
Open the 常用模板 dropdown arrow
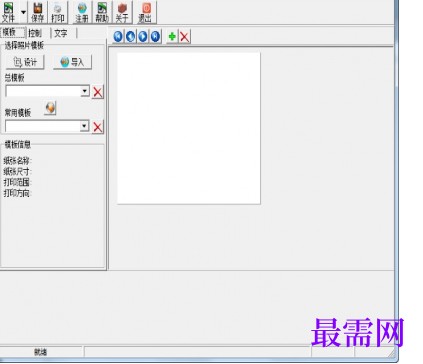[x=85, y=126]
